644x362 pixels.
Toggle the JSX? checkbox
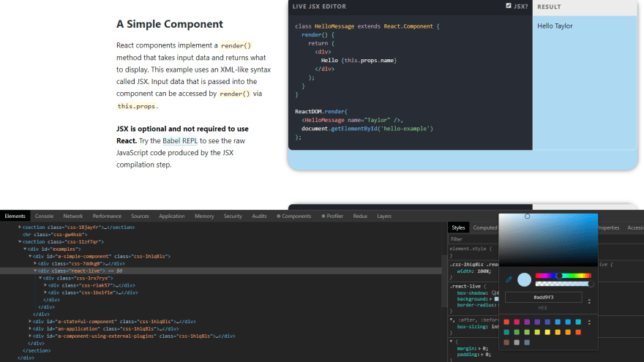509,6
